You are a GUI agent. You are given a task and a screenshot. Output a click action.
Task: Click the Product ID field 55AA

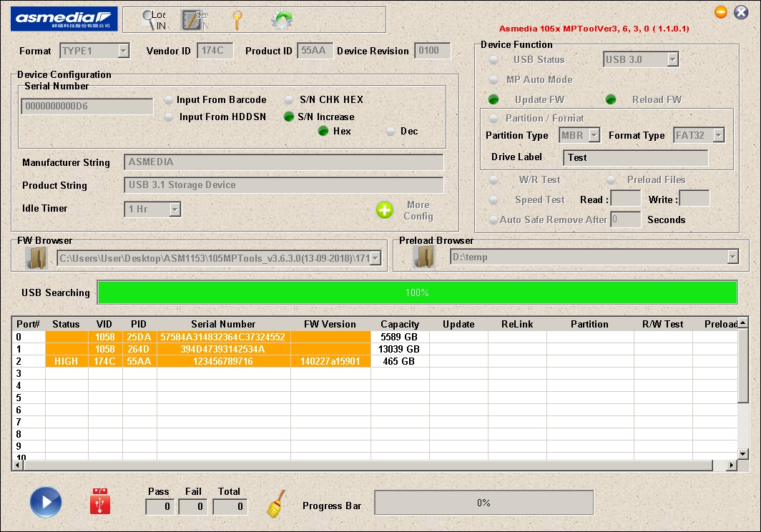click(315, 51)
